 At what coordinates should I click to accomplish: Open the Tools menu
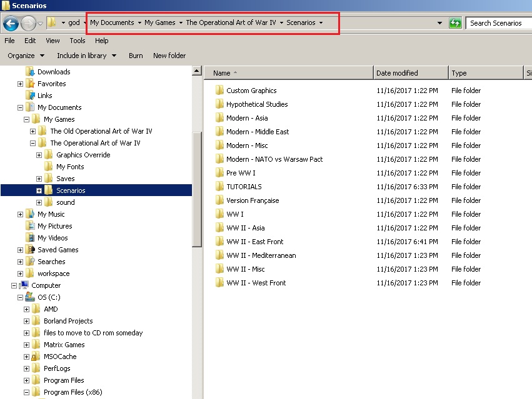coord(78,41)
